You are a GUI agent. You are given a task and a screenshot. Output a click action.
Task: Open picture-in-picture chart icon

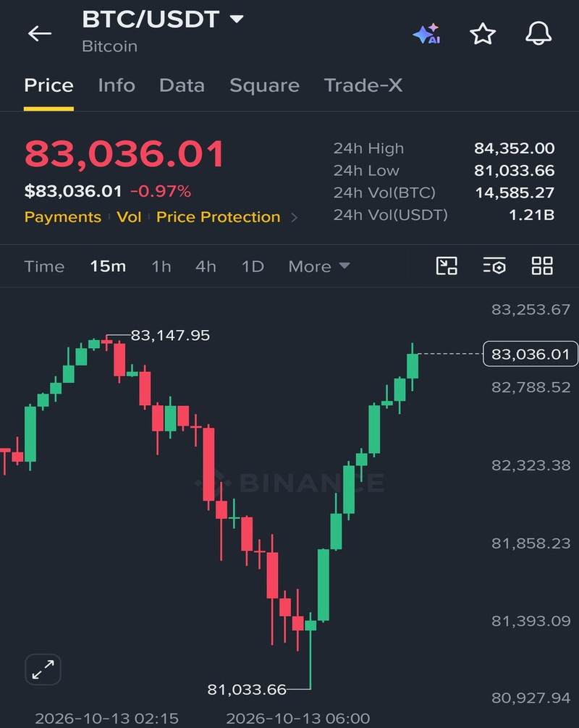(x=447, y=266)
